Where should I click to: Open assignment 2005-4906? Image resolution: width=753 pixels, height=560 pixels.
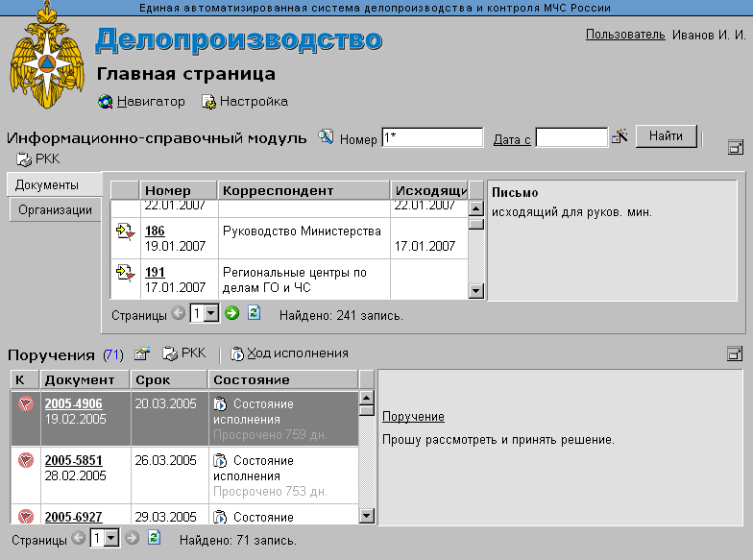click(x=73, y=403)
